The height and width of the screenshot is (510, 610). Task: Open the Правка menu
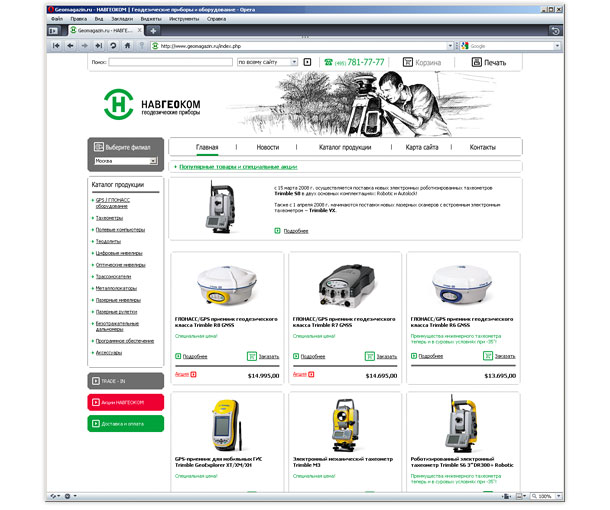pyautogui.click(x=79, y=19)
